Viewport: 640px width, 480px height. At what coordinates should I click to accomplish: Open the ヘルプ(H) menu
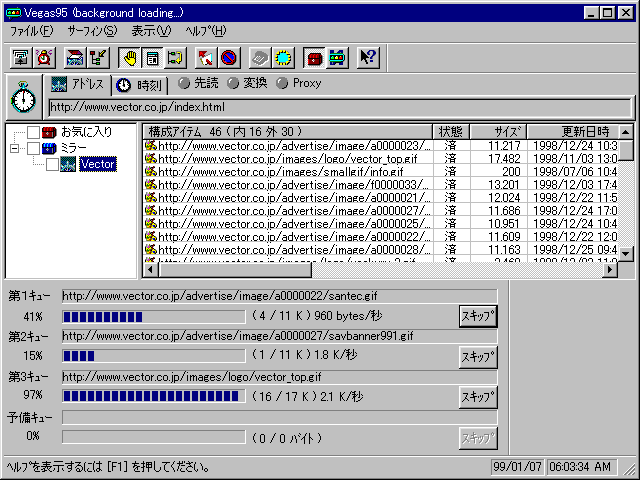pos(206,31)
